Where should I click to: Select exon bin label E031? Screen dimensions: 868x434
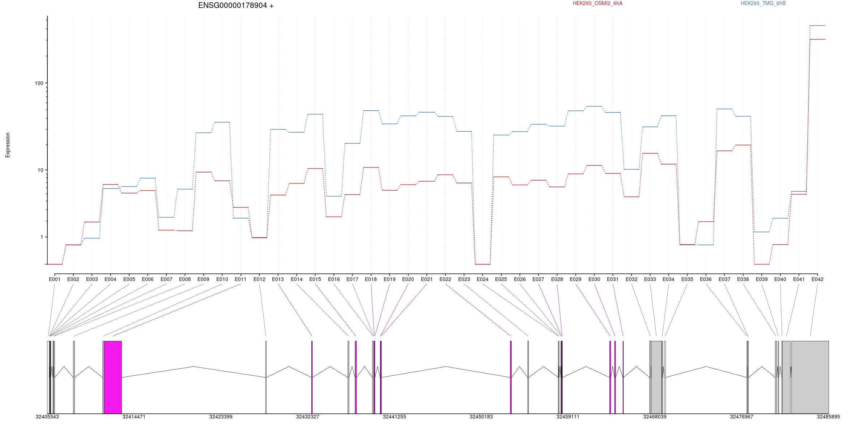click(x=613, y=279)
